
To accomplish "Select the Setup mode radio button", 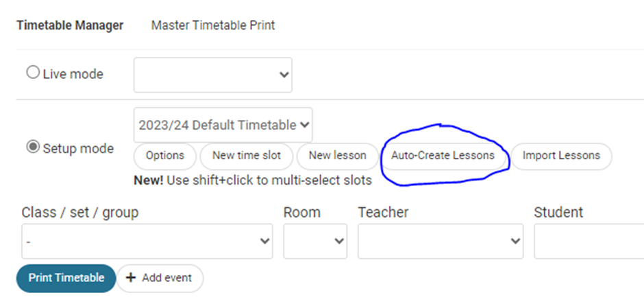I will 33,147.
